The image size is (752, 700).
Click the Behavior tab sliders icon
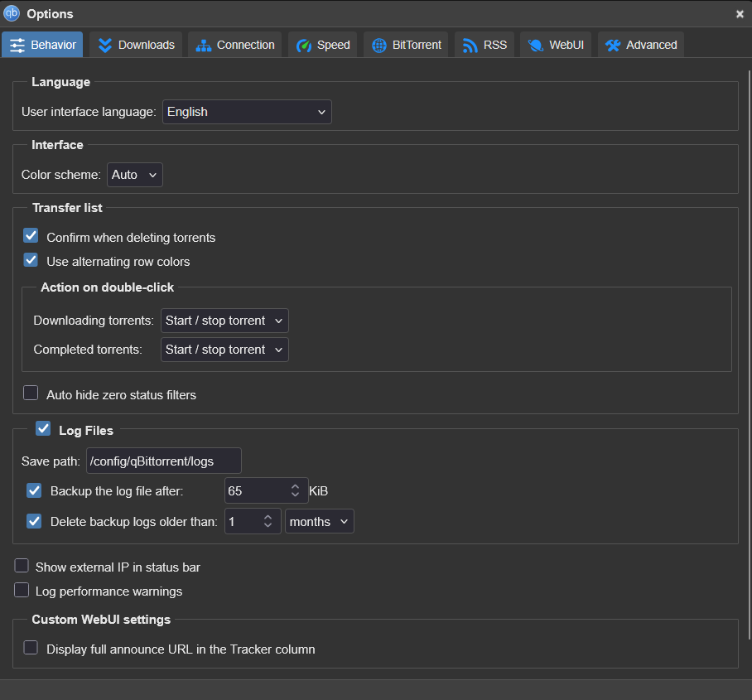point(17,45)
